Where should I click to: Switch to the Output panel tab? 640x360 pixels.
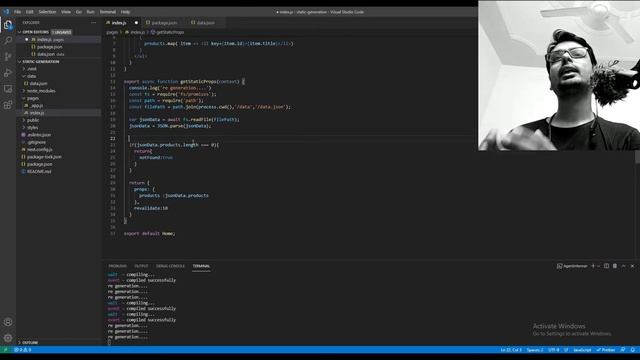coord(141,266)
